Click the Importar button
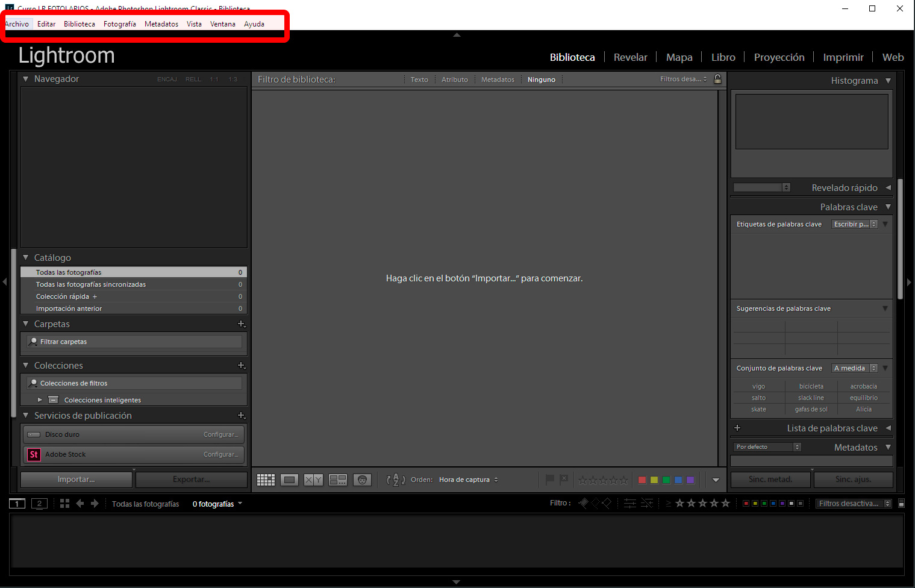915x588 pixels. coord(75,479)
